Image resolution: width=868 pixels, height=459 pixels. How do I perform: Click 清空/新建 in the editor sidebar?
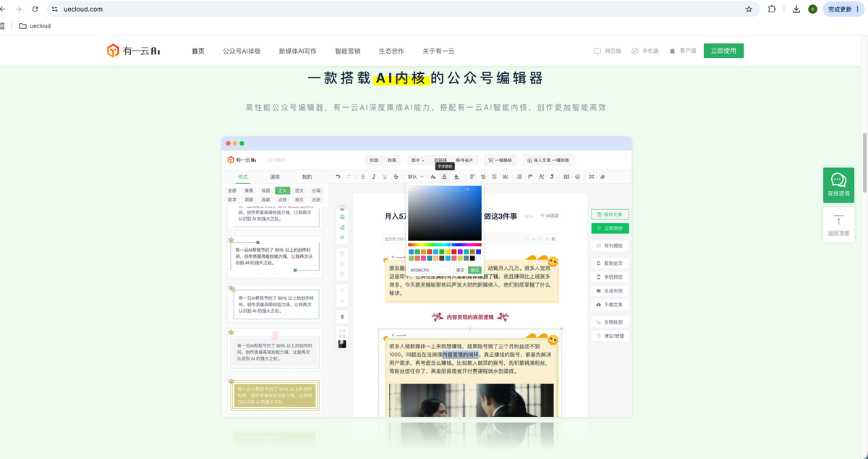(608, 336)
